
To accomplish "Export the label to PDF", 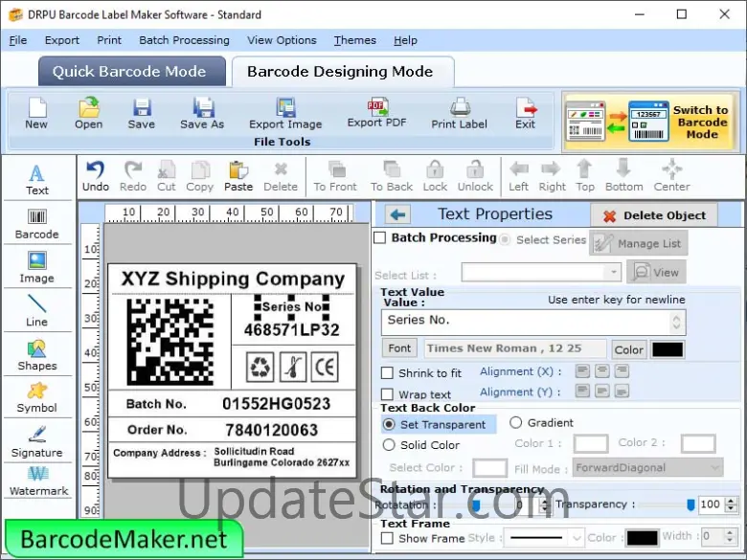I will (x=376, y=112).
